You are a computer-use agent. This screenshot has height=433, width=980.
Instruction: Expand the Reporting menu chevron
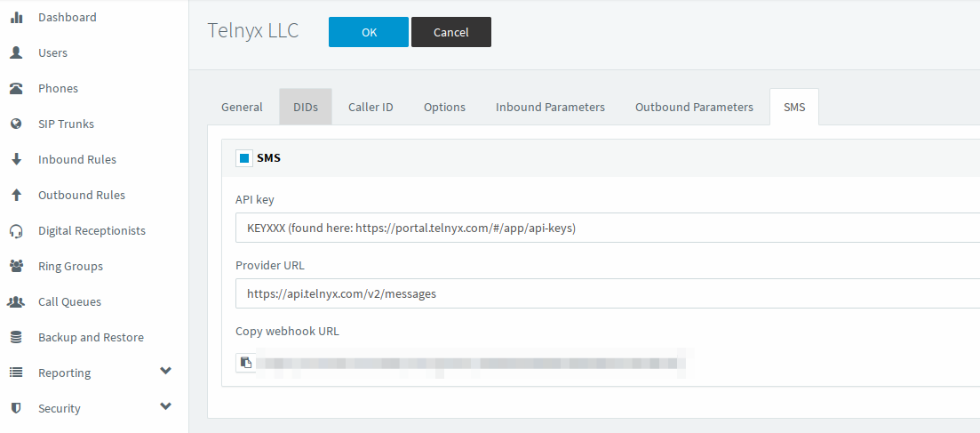click(165, 371)
